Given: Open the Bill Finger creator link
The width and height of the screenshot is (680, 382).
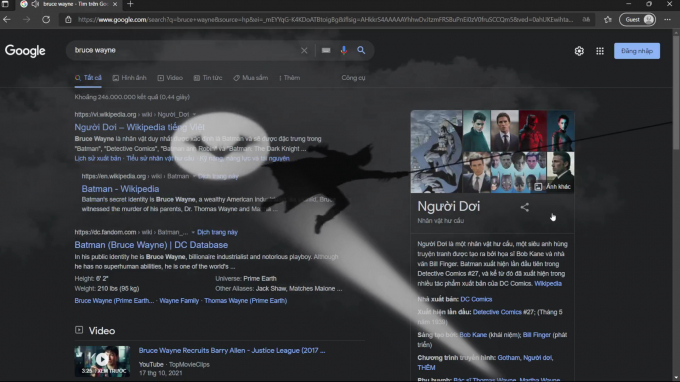Looking at the screenshot, I should [536, 335].
